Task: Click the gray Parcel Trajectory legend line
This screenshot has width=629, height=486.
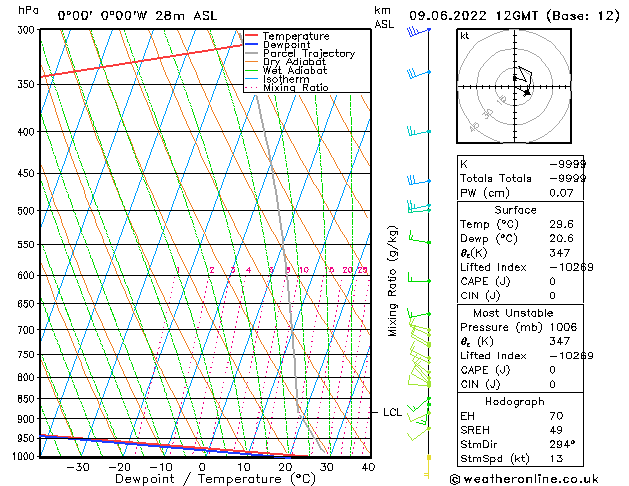Action: tap(251, 53)
